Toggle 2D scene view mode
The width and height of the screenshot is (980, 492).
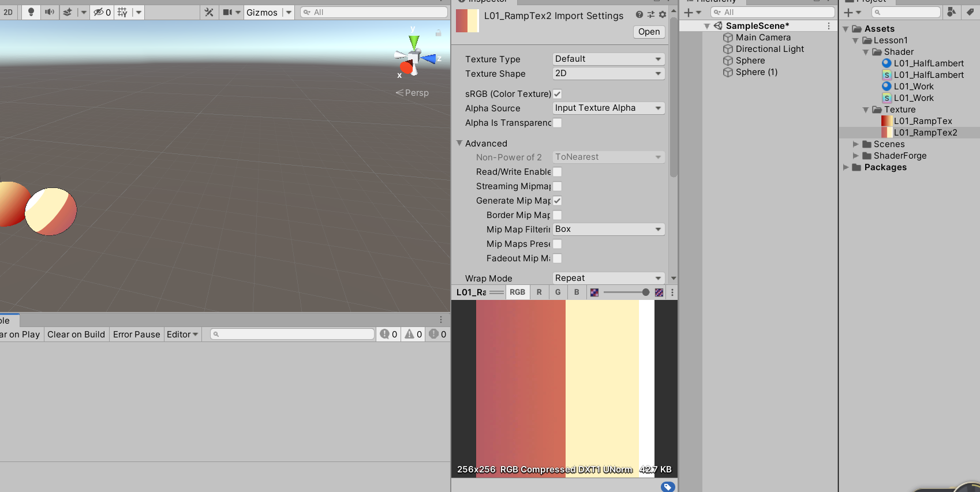(x=8, y=12)
